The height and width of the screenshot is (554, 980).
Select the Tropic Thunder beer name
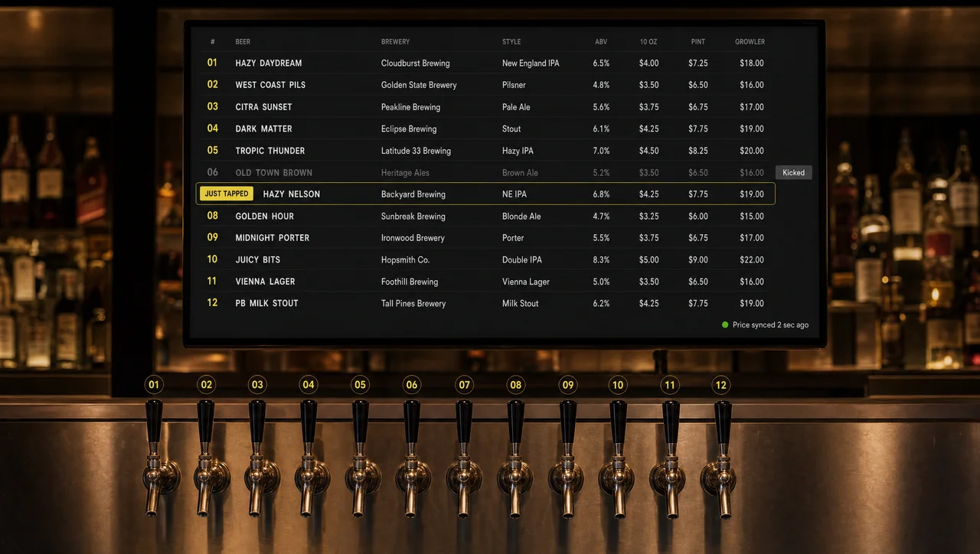point(270,151)
